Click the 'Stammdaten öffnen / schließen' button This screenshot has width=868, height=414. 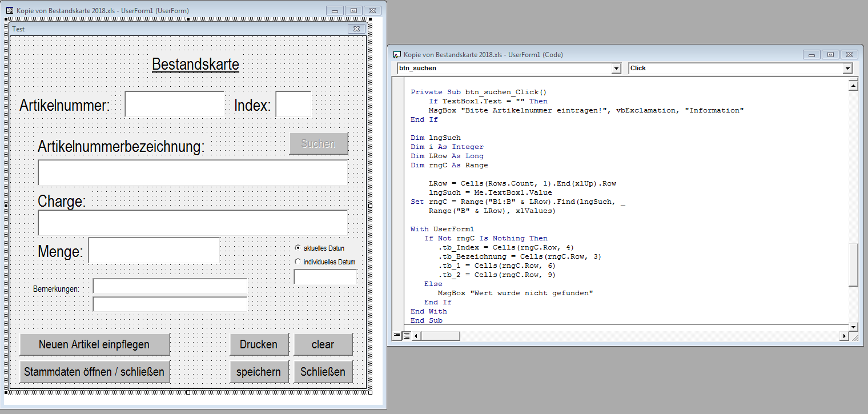tap(94, 372)
